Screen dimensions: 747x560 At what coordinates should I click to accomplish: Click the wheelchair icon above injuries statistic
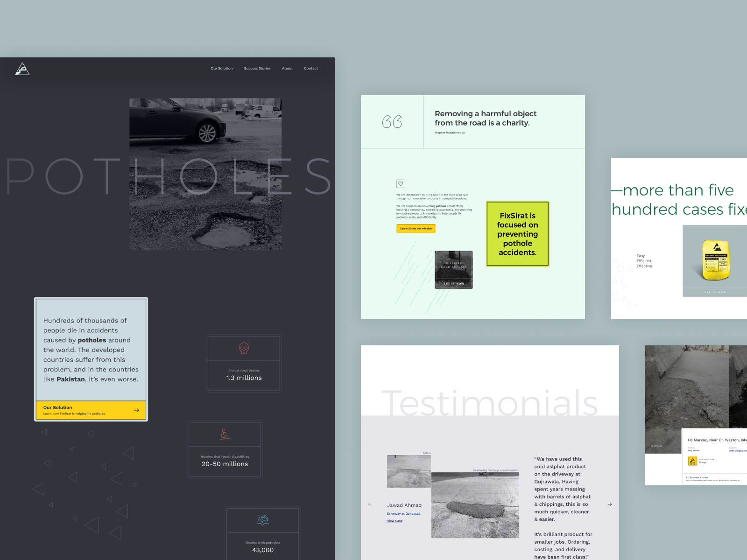click(224, 434)
